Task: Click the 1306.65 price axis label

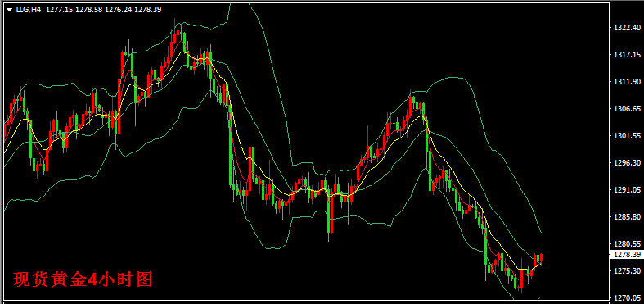Action: 627,109
